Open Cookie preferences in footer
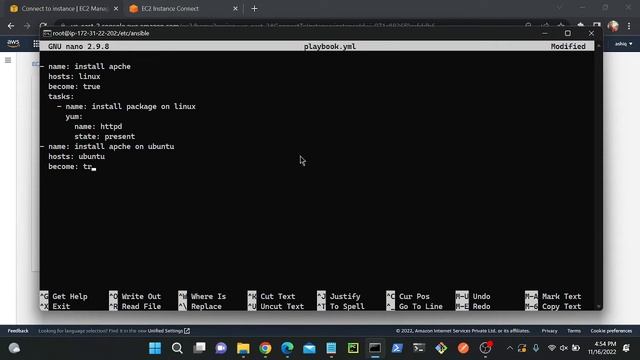The width and height of the screenshot is (640, 360). tap(611, 331)
